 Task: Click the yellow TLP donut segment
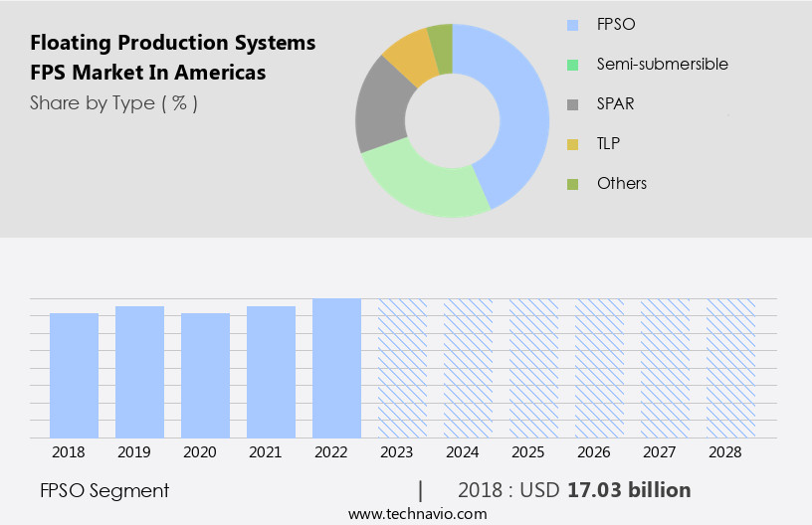(410, 58)
